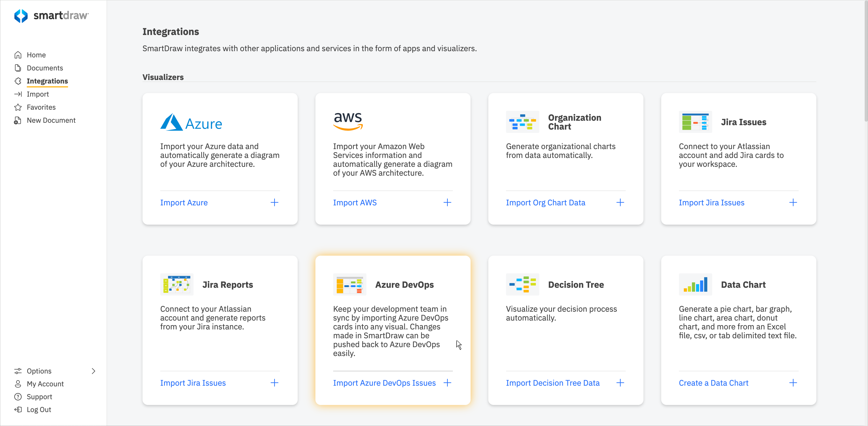868x426 pixels.
Task: Click Create a Data Chart
Action: pos(713,383)
